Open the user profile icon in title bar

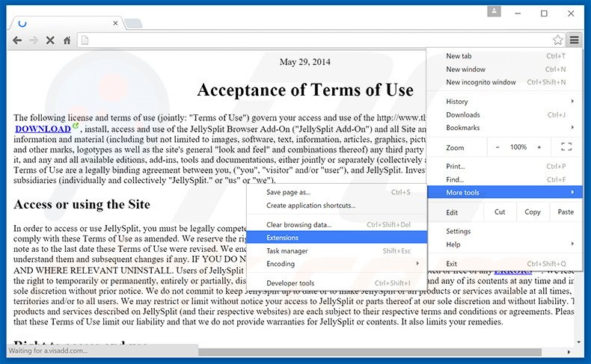[x=494, y=12]
